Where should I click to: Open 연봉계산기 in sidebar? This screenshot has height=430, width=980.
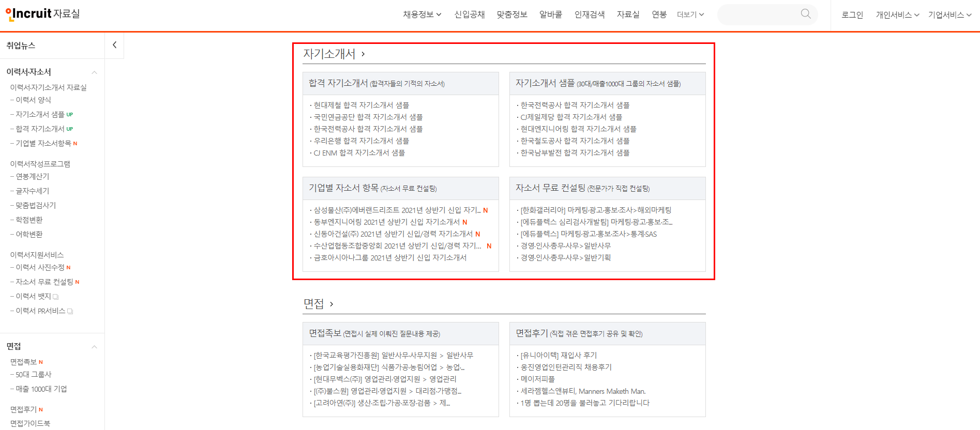pos(32,176)
